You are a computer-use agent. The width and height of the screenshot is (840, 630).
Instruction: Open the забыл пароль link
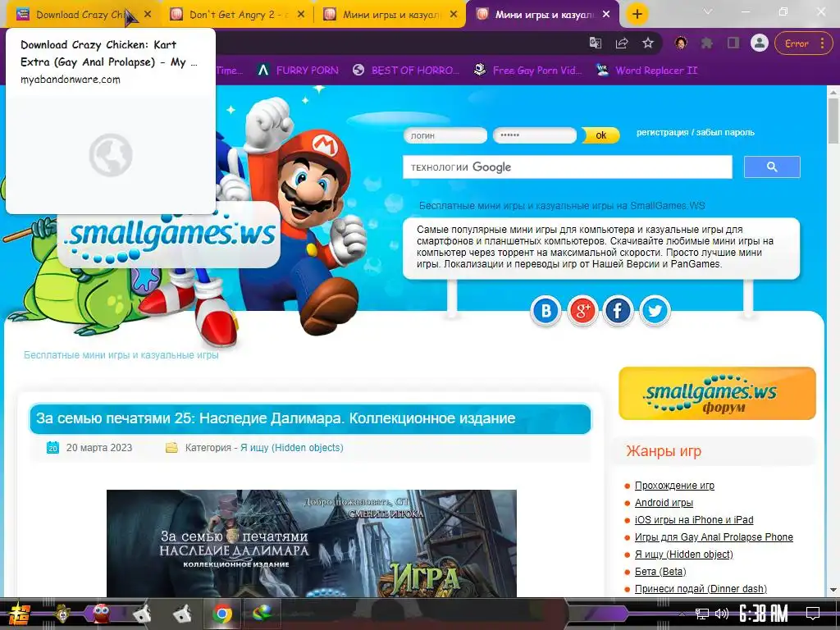pyautogui.click(x=725, y=132)
